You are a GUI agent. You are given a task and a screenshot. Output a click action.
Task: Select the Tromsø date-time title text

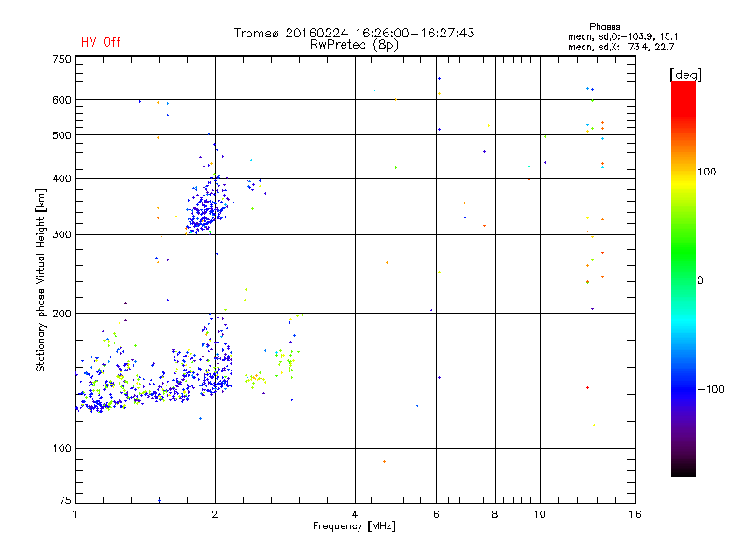(x=354, y=33)
